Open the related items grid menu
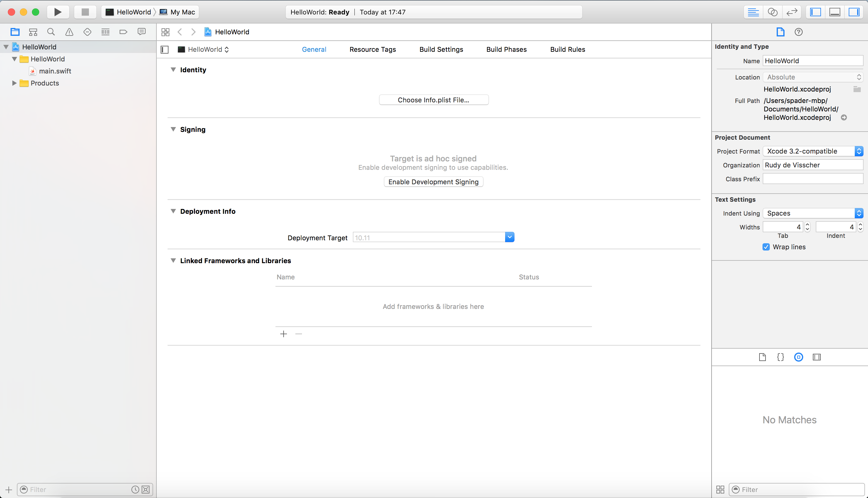Image resolution: width=868 pixels, height=498 pixels. 165,32
